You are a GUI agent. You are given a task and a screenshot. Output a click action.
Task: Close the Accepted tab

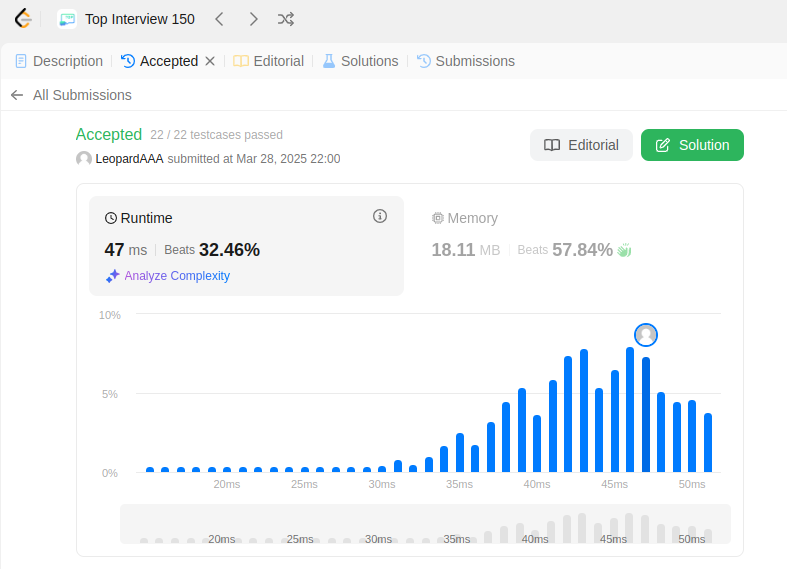click(210, 61)
